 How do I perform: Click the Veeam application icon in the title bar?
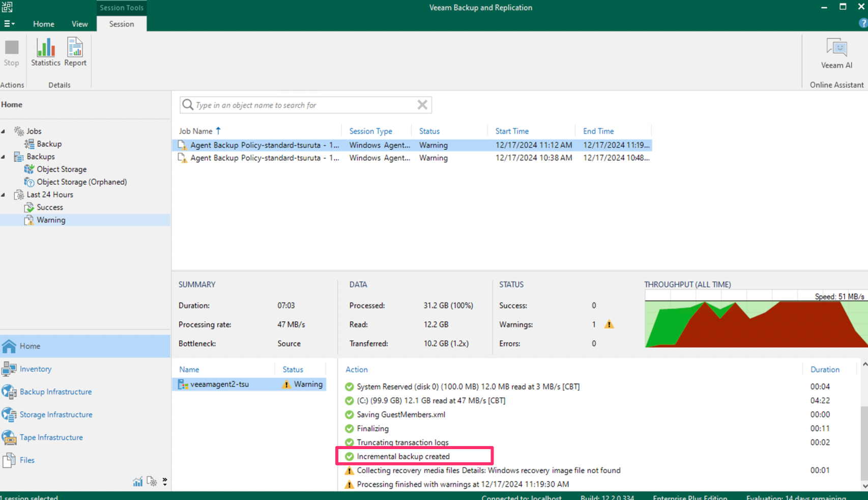pyautogui.click(x=7, y=7)
